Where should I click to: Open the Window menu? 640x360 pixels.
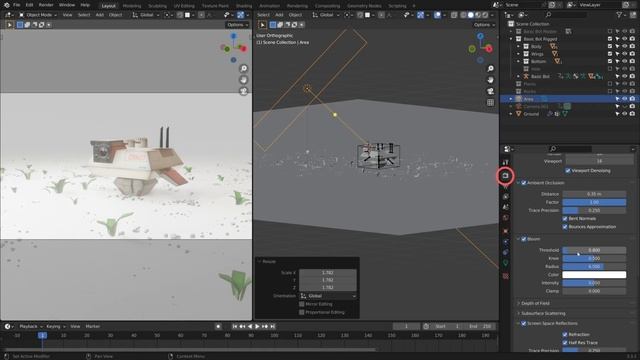[67, 5]
